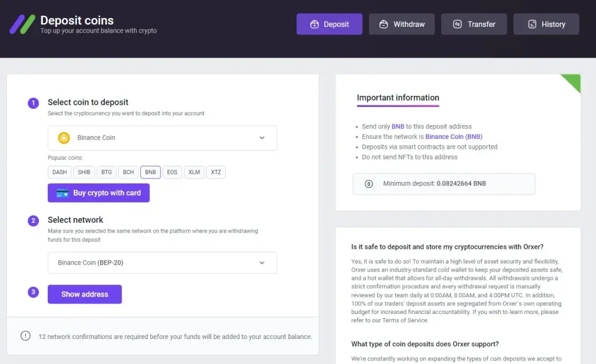
Task: Select the SHIB popular coin chip
Action: (x=84, y=172)
